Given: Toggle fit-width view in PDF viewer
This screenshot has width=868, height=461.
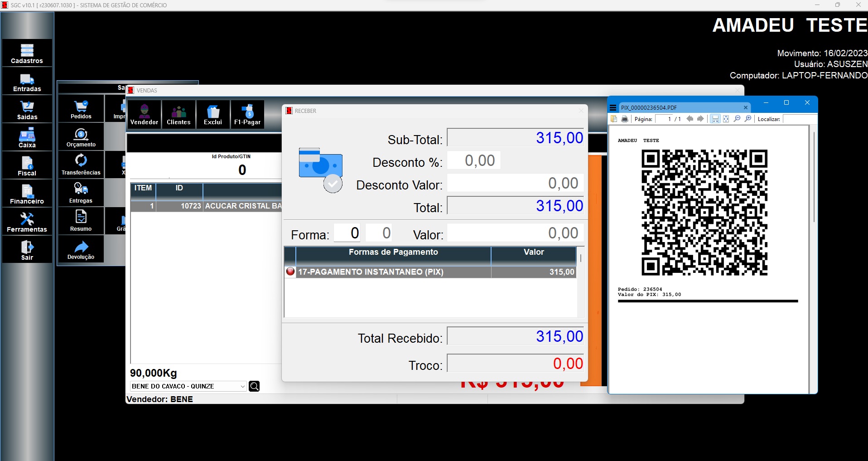Looking at the screenshot, I should pyautogui.click(x=715, y=119).
